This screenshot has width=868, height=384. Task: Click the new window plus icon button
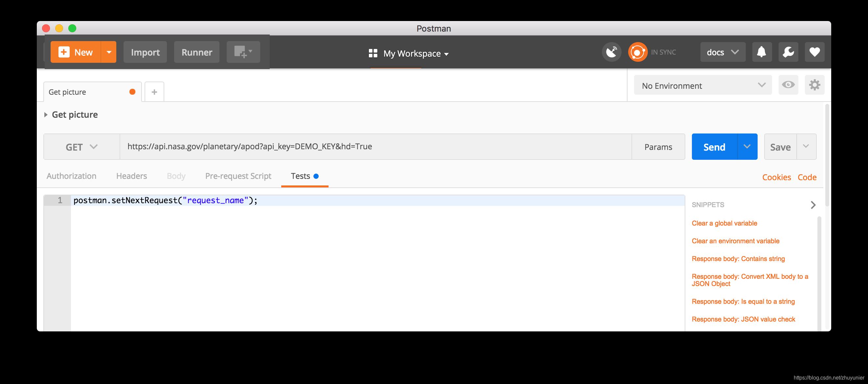click(x=243, y=52)
